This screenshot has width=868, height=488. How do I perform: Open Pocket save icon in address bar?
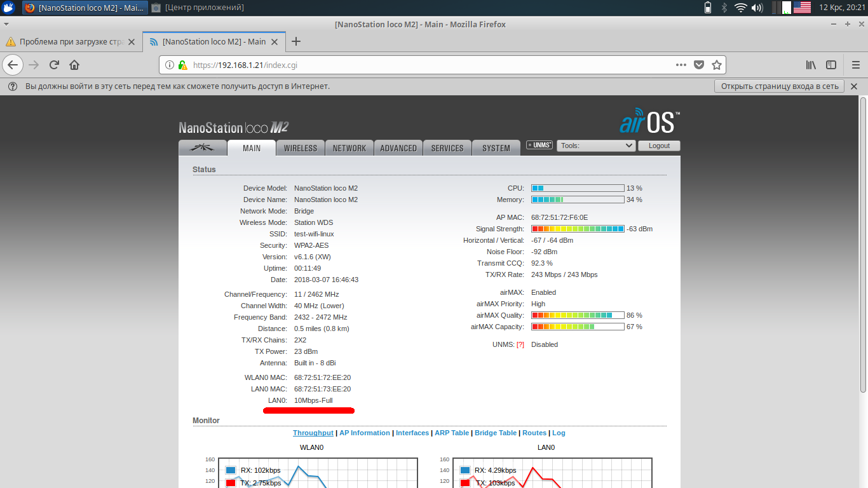pyautogui.click(x=699, y=65)
